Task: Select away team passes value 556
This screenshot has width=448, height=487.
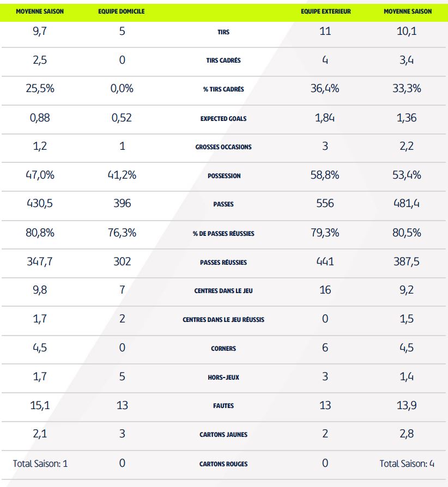Action: (x=325, y=204)
